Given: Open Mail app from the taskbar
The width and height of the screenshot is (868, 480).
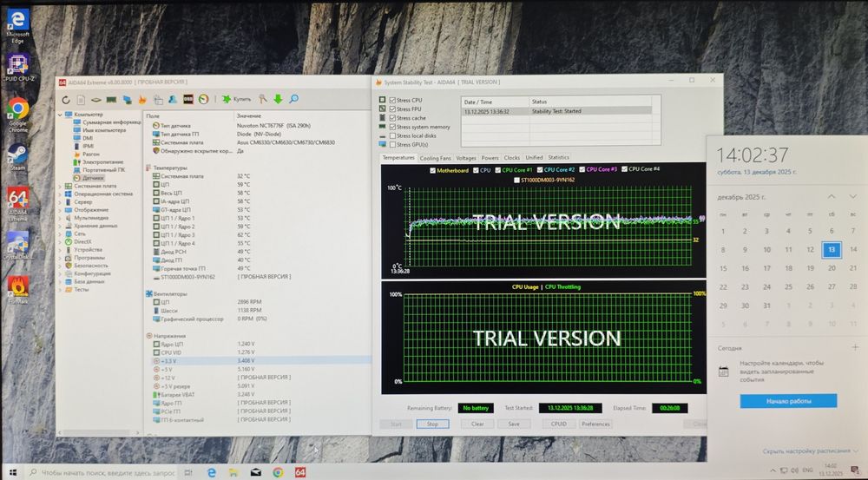Looking at the screenshot, I should click(x=256, y=472).
